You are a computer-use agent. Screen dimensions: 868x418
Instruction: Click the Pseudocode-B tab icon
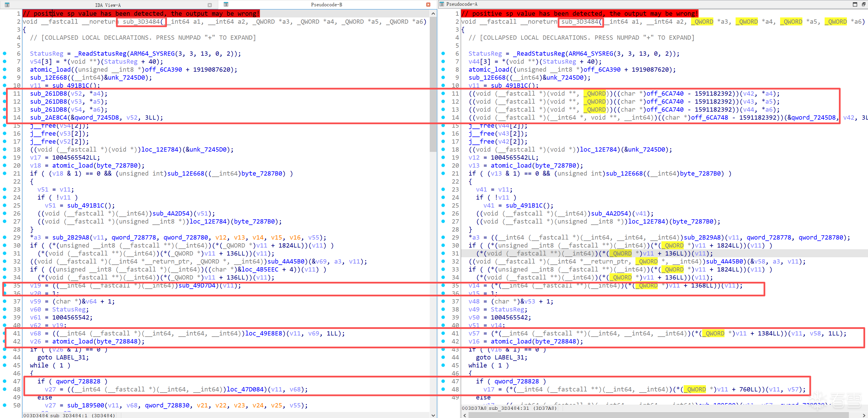tap(226, 4)
